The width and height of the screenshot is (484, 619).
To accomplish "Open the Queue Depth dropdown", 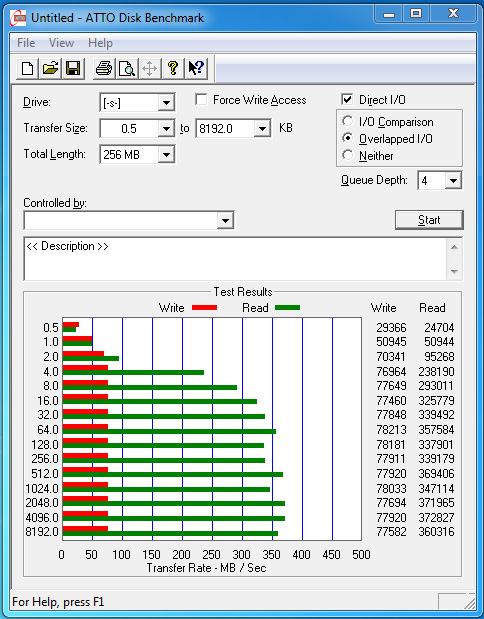I will tap(453, 181).
